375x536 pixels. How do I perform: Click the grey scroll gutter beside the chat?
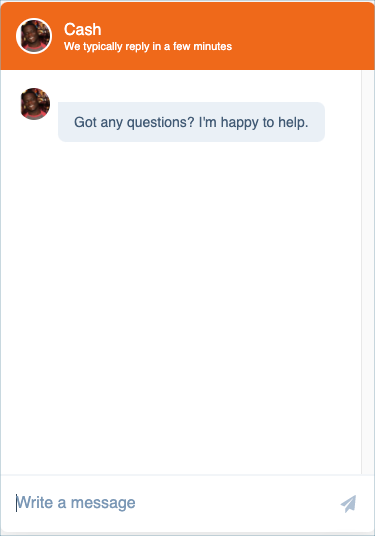368,272
